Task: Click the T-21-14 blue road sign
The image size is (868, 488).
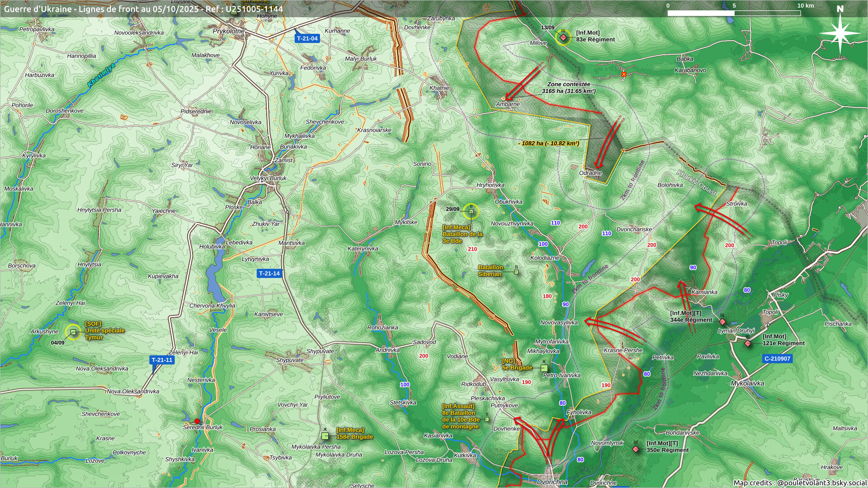Action: click(x=269, y=273)
